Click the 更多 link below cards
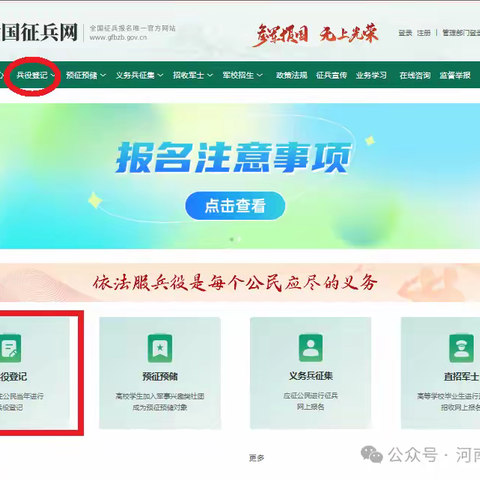The width and height of the screenshot is (480, 480). [x=256, y=458]
